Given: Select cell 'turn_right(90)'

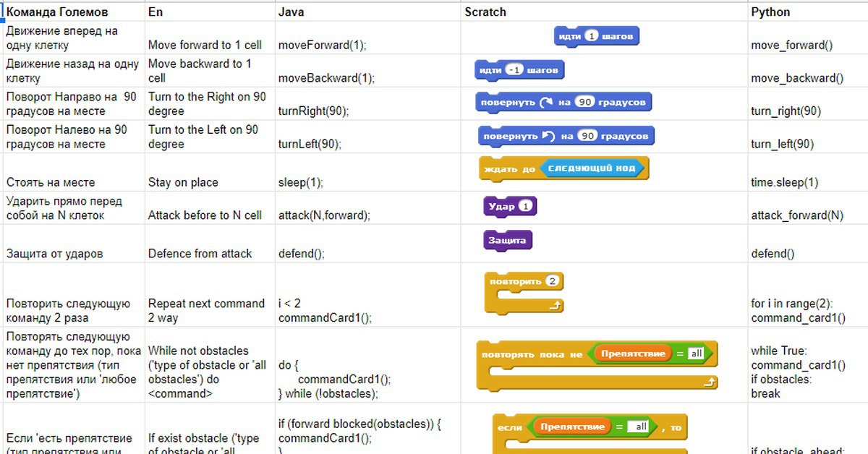Looking at the screenshot, I should click(x=808, y=103).
